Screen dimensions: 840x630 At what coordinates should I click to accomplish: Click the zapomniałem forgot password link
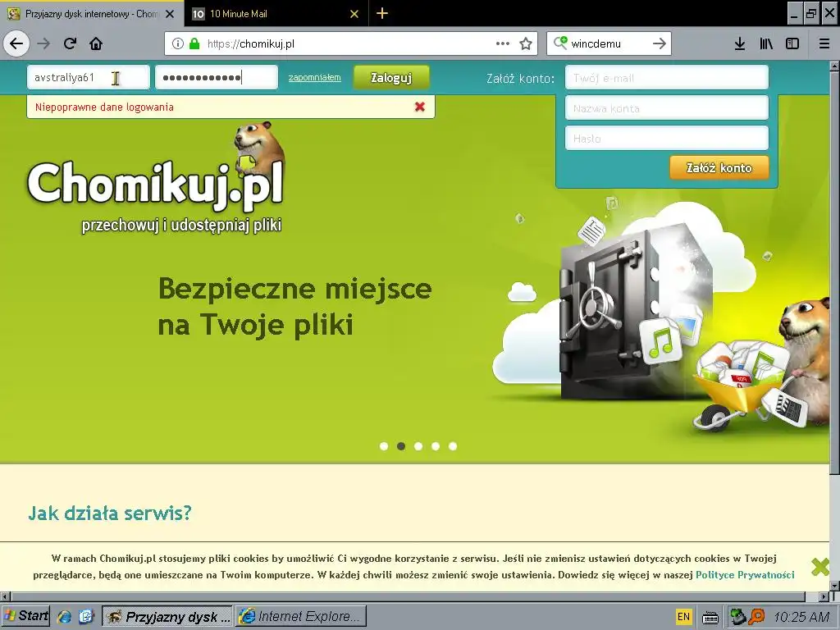pos(314,78)
